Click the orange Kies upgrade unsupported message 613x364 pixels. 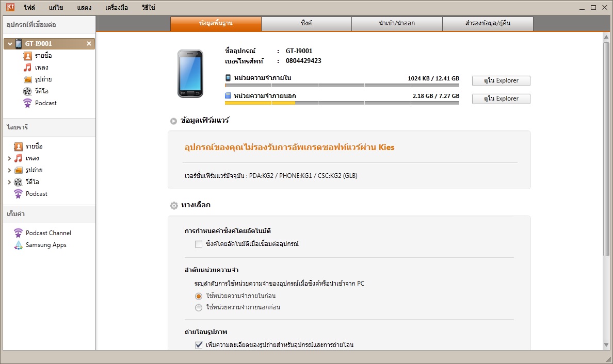point(289,147)
